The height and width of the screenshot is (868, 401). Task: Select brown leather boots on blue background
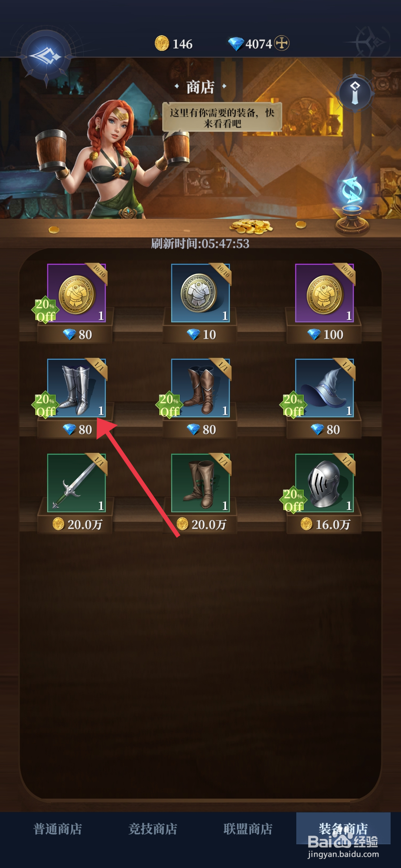200,388
